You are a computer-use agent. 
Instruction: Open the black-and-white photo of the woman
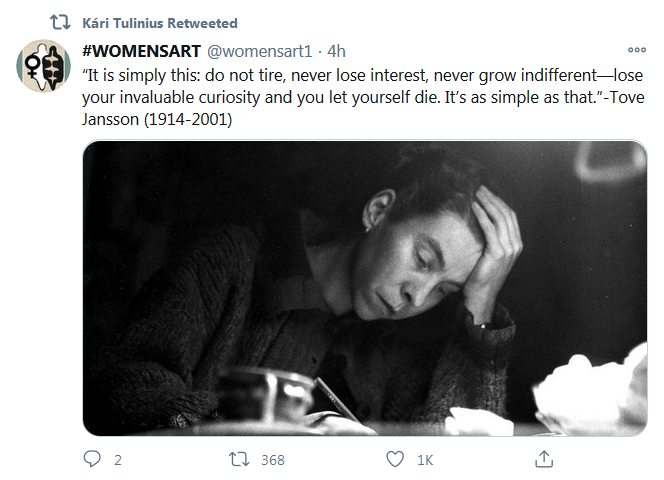[x=364, y=287]
